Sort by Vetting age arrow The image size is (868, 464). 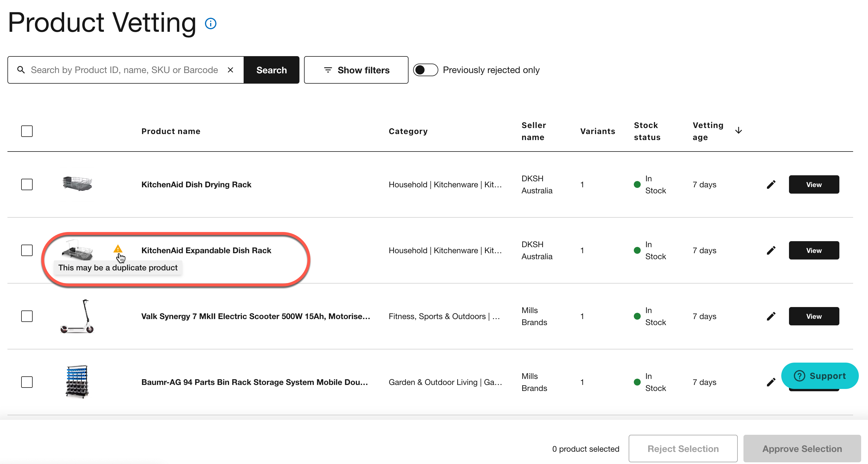click(x=738, y=131)
